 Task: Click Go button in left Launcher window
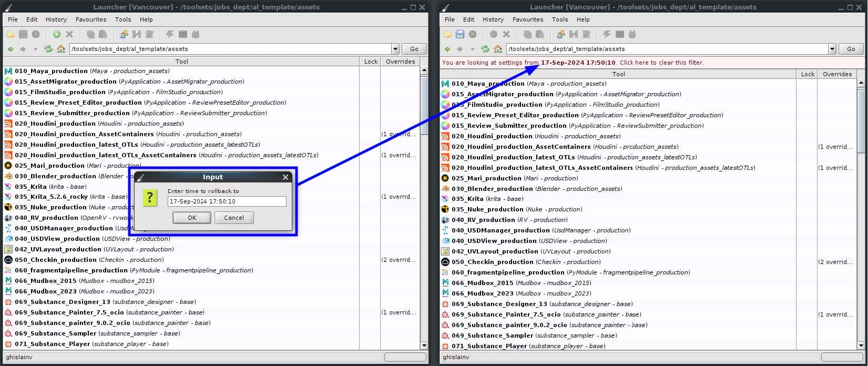pos(414,49)
